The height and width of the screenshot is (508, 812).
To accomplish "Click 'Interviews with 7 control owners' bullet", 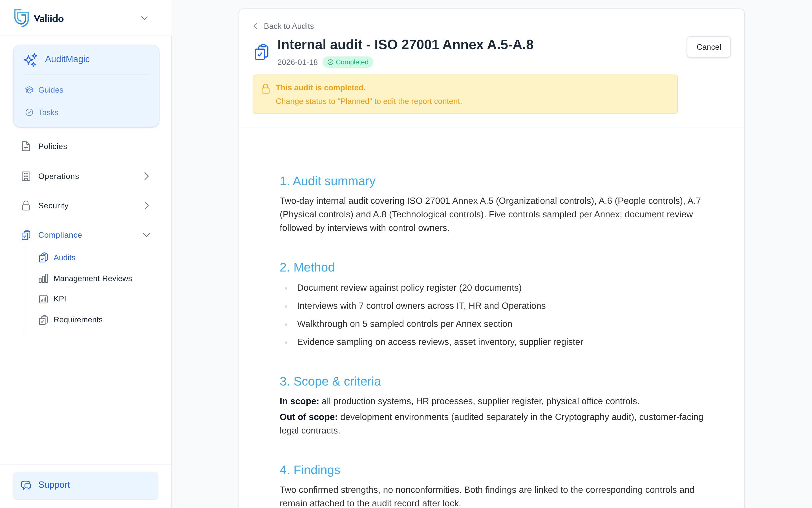I will (421, 306).
